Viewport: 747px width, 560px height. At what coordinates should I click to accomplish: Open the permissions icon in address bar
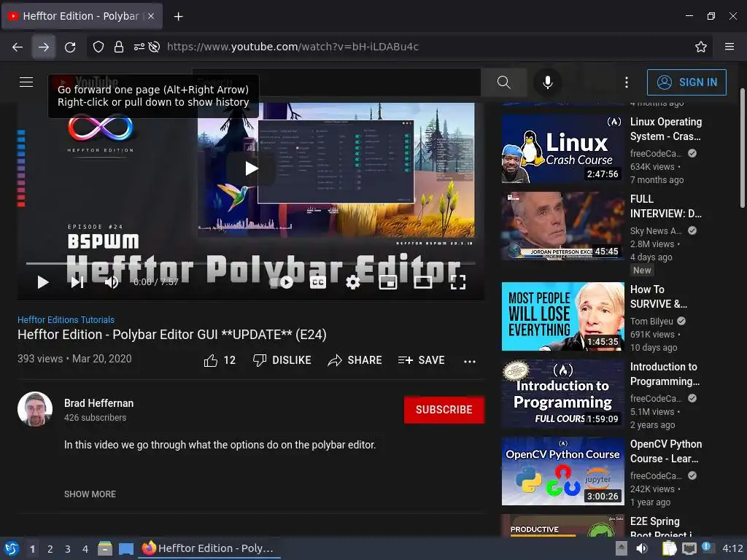[139, 47]
